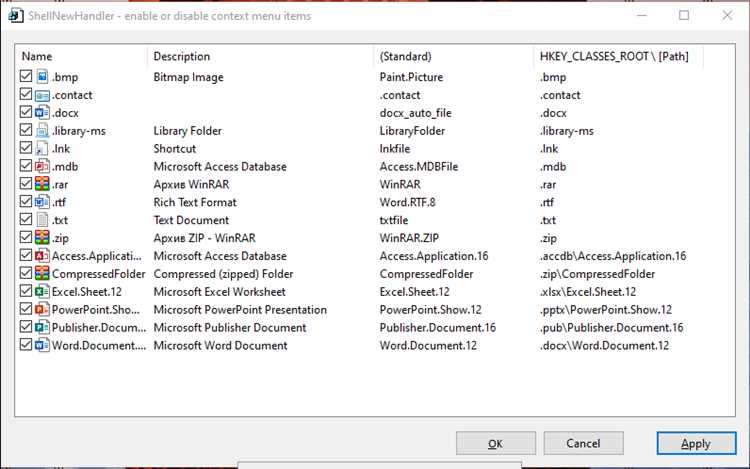
Task: Toggle the .library-ms checkbox
Action: click(26, 130)
